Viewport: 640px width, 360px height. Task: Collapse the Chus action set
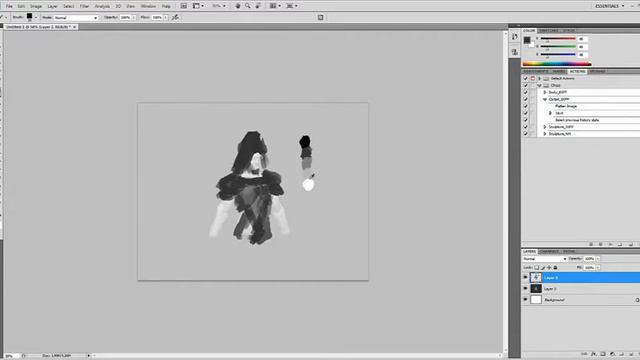pyautogui.click(x=539, y=85)
